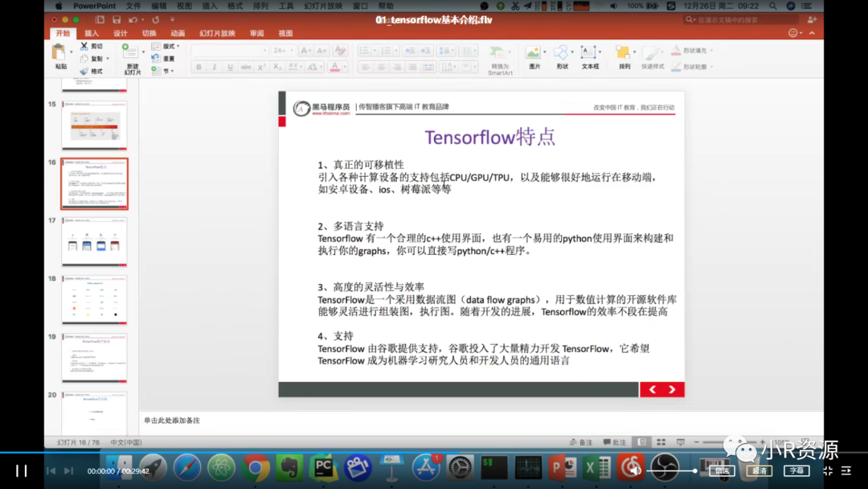Image resolution: width=868 pixels, height=489 pixels.
Task: Click the video volume slider
Action: 672,471
